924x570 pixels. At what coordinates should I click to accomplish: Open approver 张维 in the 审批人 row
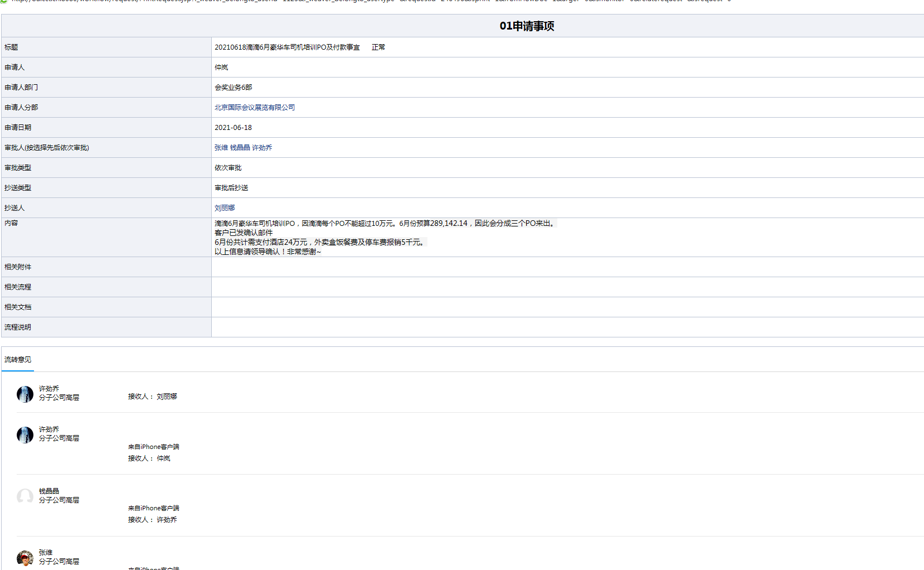point(221,148)
